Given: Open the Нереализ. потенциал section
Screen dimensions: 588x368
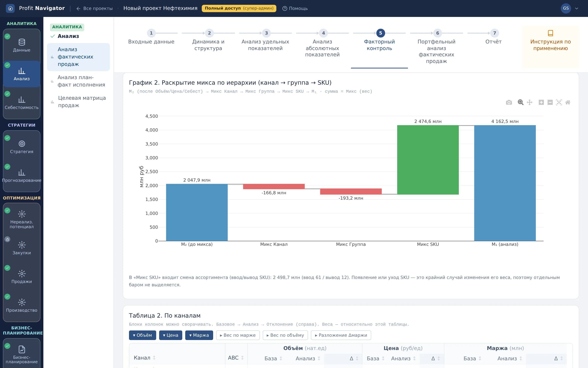Looking at the screenshot, I should tap(22, 219).
